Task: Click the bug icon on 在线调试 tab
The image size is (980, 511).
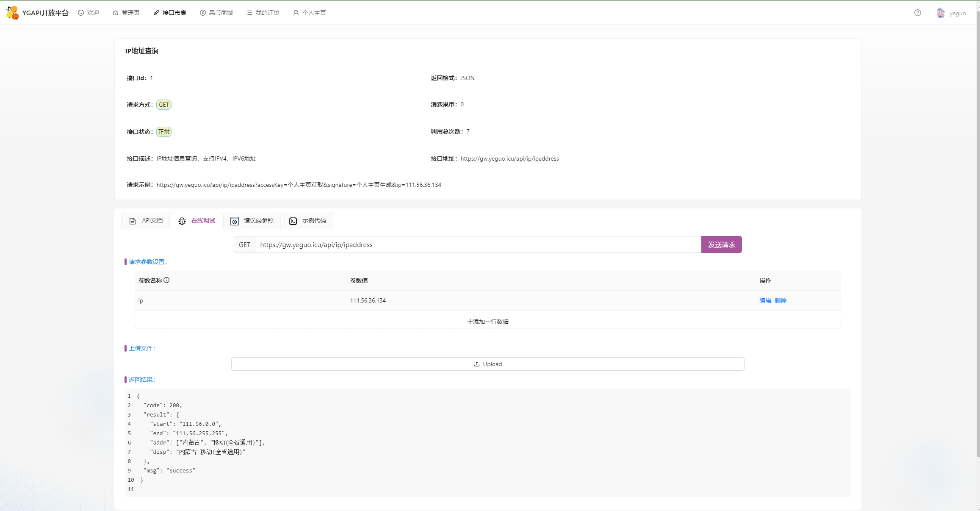Action: 182,221
